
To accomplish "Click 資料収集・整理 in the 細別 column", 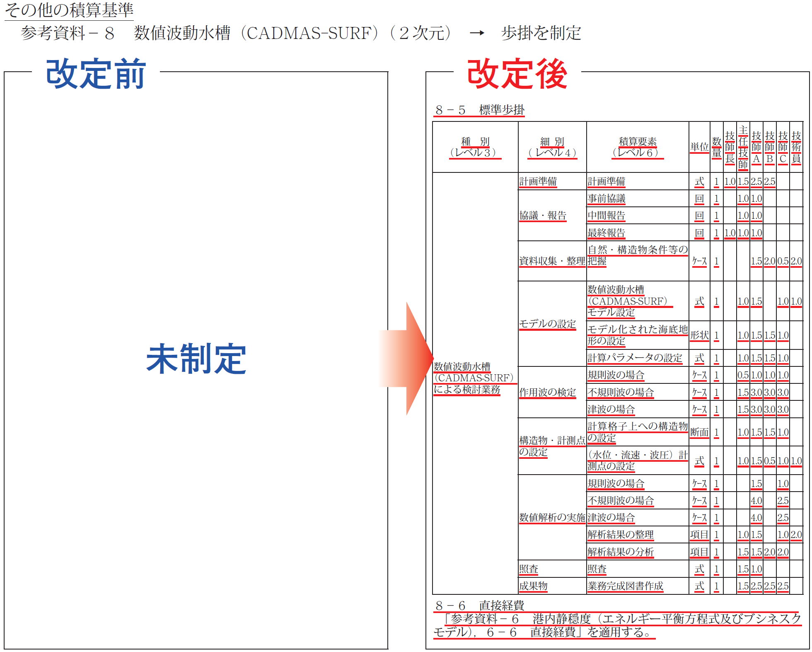I will click(x=552, y=261).
